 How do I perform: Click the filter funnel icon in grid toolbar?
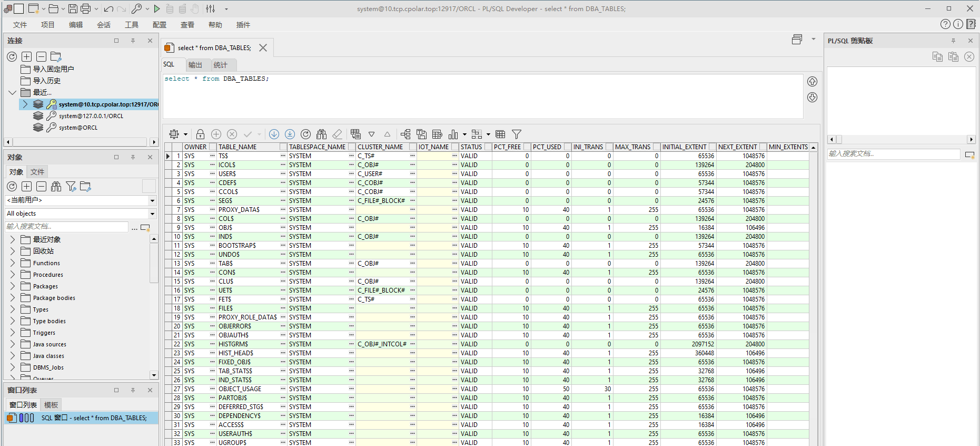click(x=517, y=134)
